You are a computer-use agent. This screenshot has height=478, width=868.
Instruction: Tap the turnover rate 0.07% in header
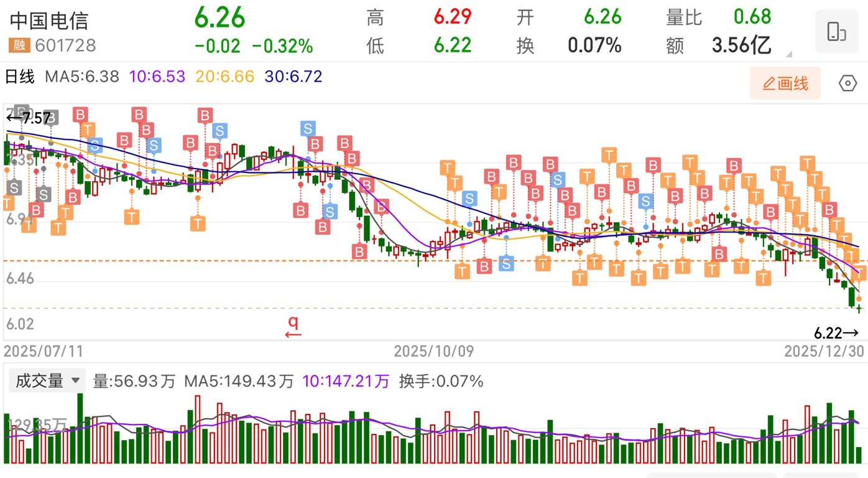(x=594, y=45)
